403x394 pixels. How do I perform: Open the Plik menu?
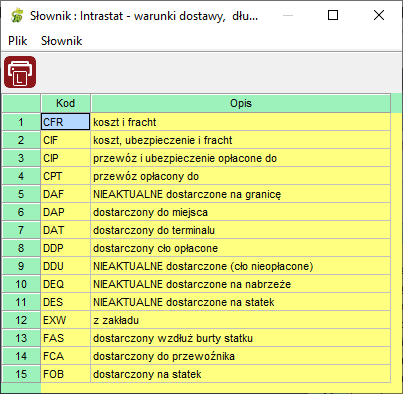click(18, 41)
